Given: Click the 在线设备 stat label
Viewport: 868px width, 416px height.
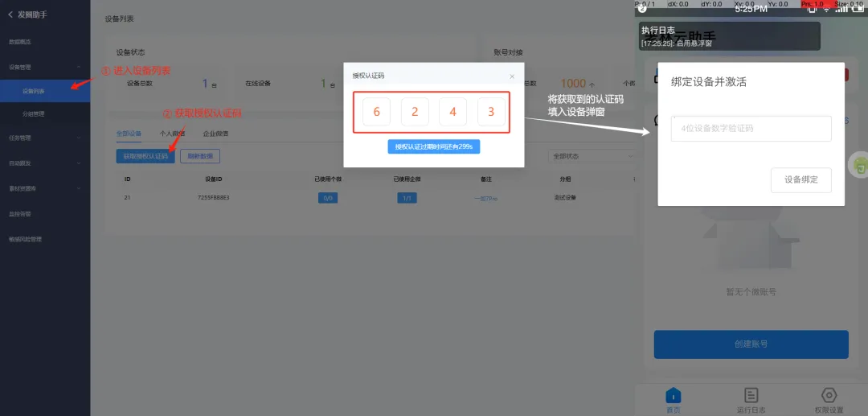Looking at the screenshot, I should (258, 84).
